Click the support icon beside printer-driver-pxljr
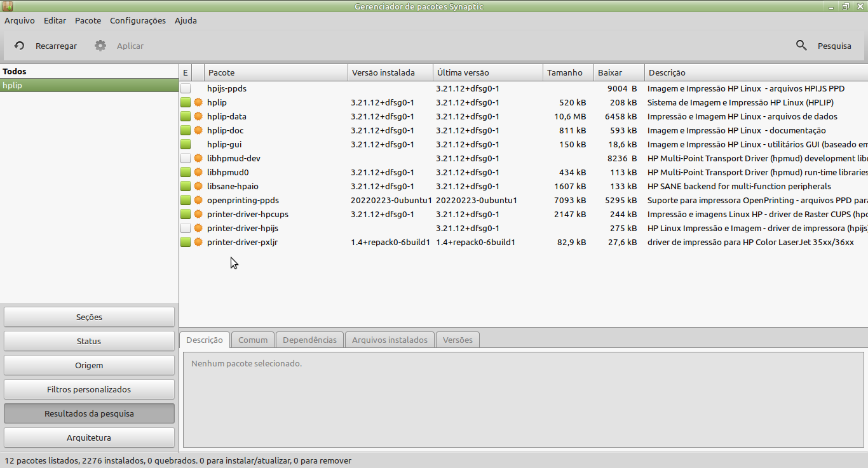The width and height of the screenshot is (868, 468). 198,242
